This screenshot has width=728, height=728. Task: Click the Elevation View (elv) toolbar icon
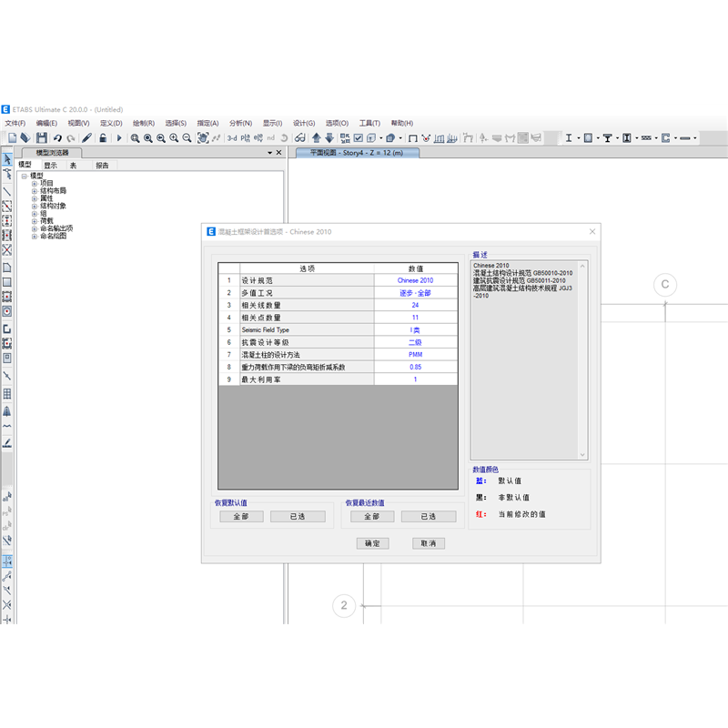click(x=258, y=137)
